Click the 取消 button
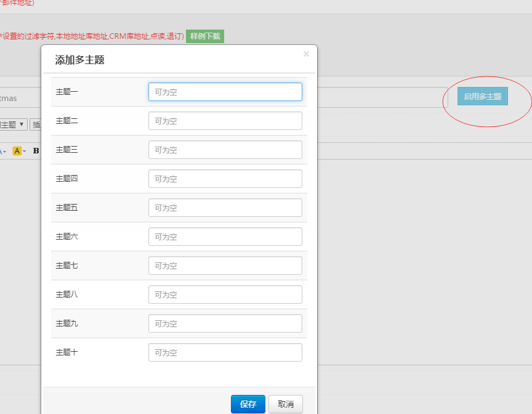This screenshot has width=532, height=414. point(286,404)
